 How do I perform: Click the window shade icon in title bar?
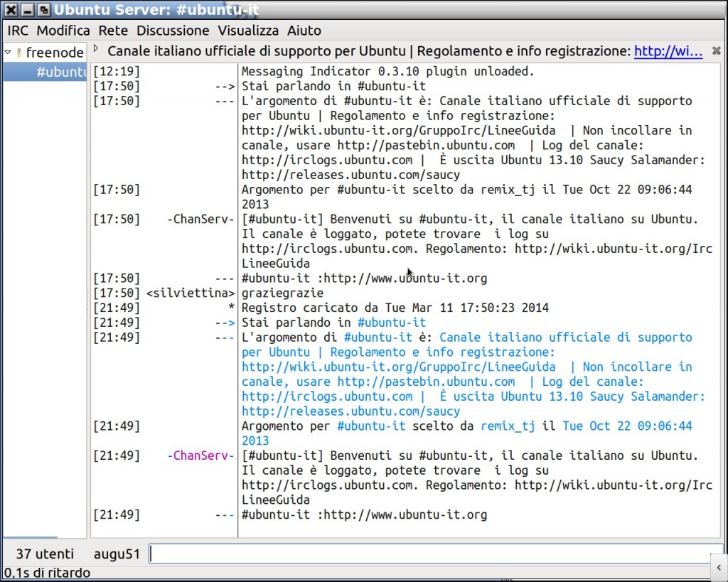(x=44, y=9)
